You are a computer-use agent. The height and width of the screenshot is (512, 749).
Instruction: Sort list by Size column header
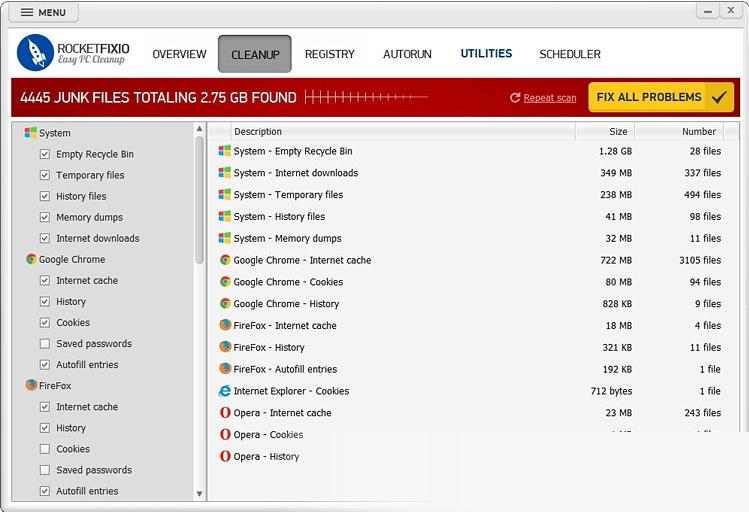tap(605, 131)
